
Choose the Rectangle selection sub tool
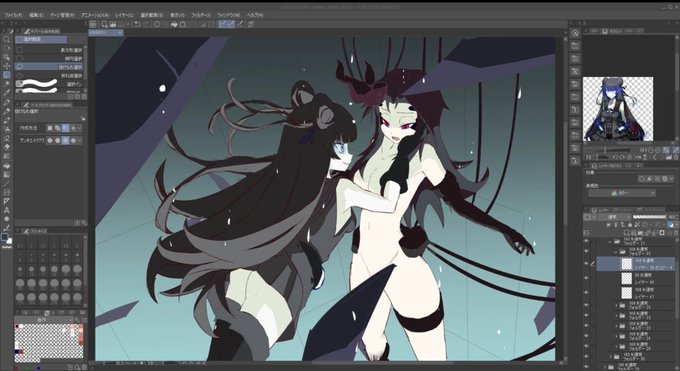point(49,50)
